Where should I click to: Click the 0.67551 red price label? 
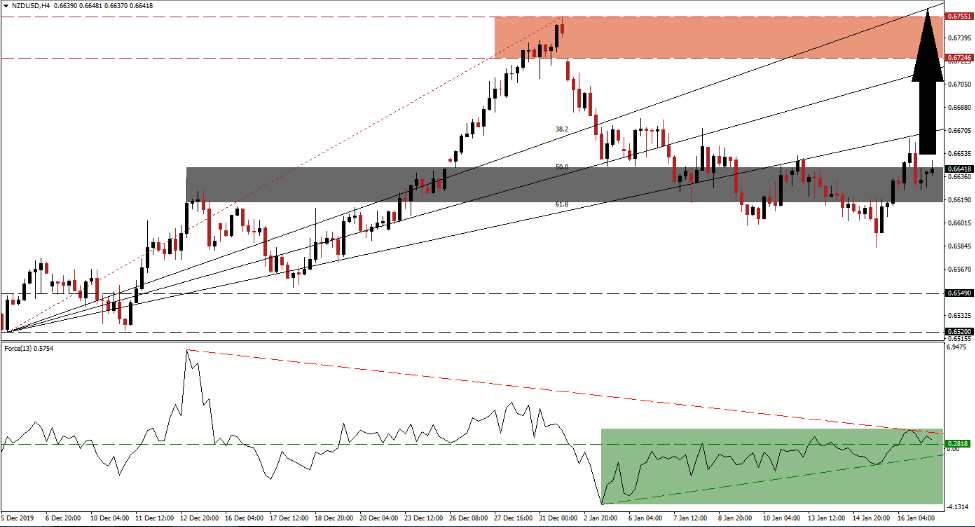959,17
